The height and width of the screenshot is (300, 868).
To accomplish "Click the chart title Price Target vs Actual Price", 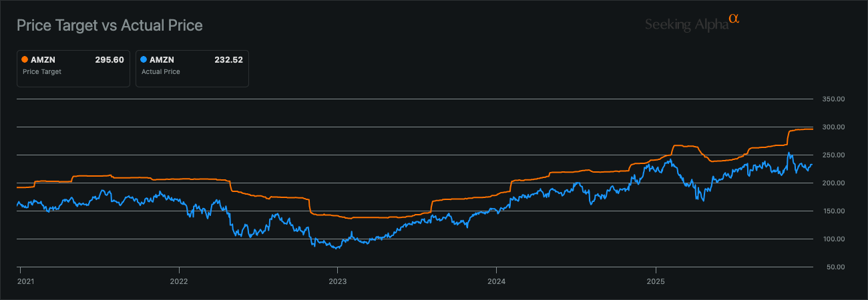I will point(110,25).
